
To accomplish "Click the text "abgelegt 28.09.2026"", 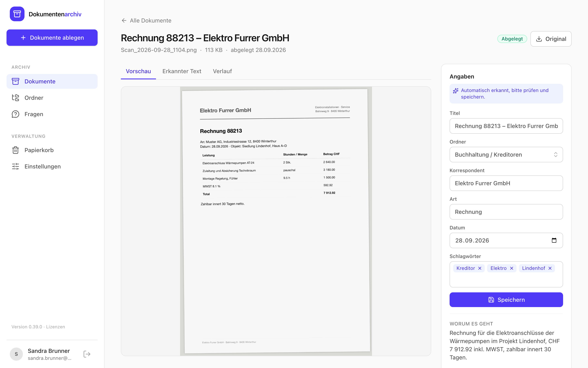I will [258, 50].
